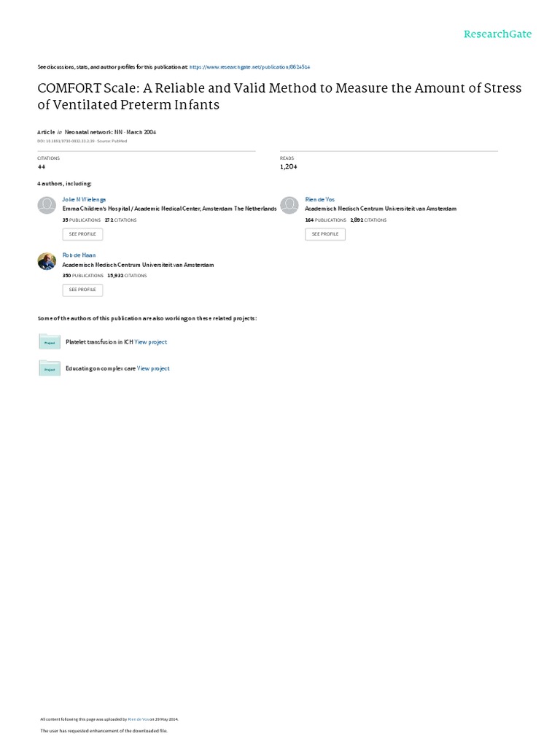
Task: Click the reads count 1,204
Action: pyautogui.click(x=289, y=166)
